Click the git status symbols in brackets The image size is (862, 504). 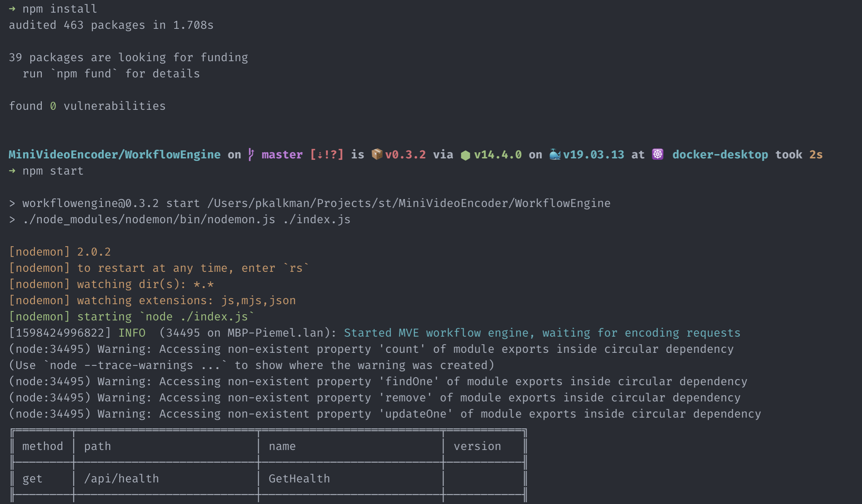327,155
